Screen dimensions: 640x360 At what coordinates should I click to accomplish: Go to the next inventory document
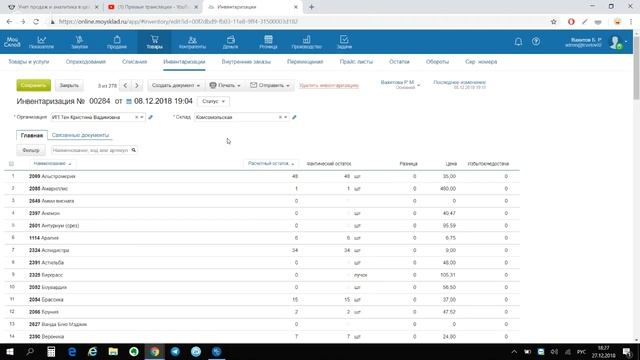coord(137,85)
